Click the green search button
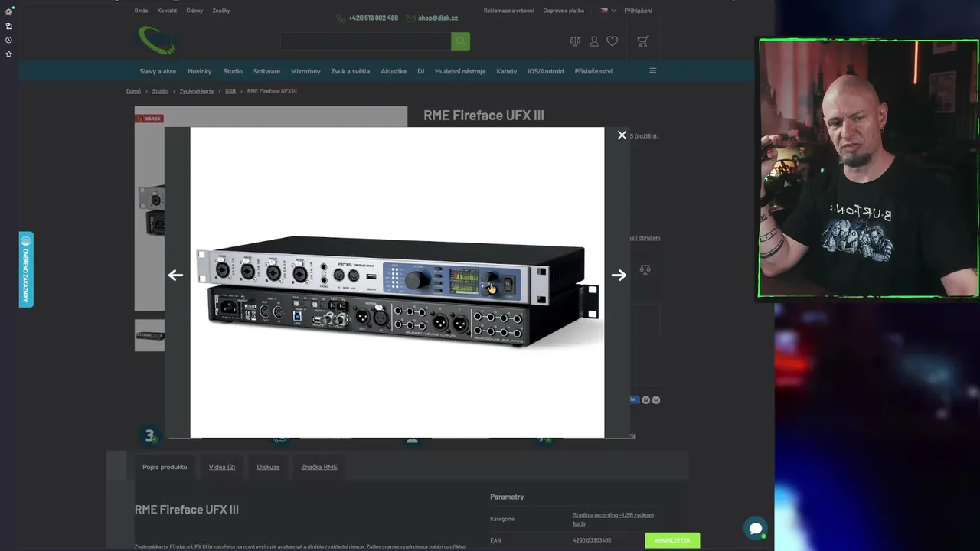Screen dimensions: 980x551 click(460, 41)
